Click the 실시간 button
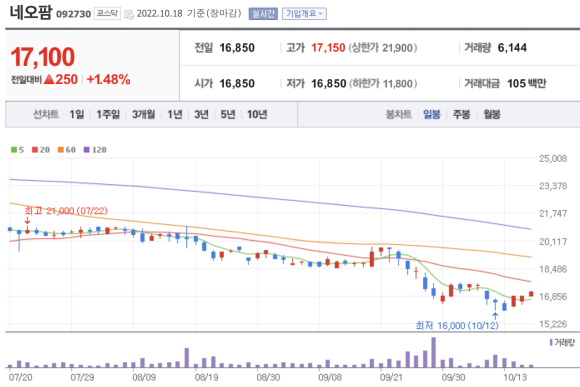Image resolution: width=580 pixels, height=387 pixels. click(x=263, y=14)
